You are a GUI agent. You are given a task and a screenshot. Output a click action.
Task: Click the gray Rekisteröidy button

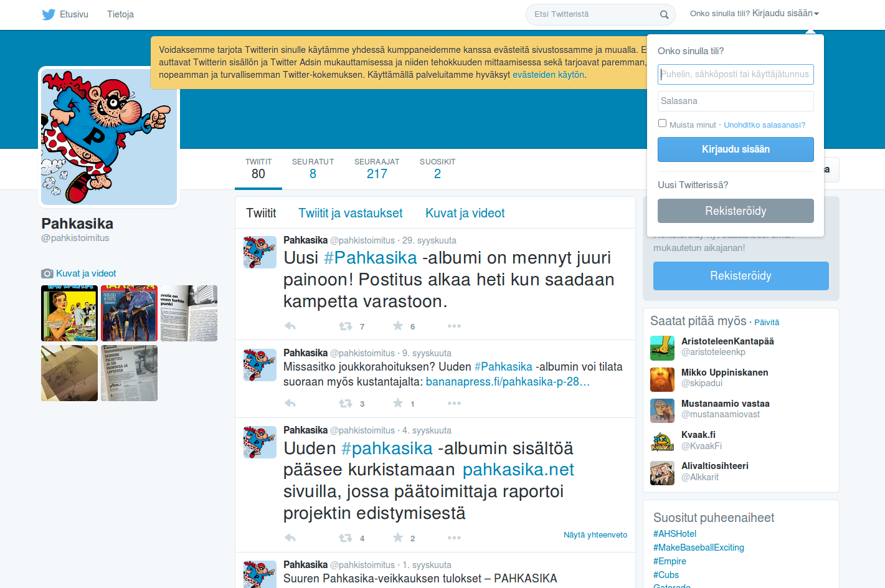coord(736,211)
